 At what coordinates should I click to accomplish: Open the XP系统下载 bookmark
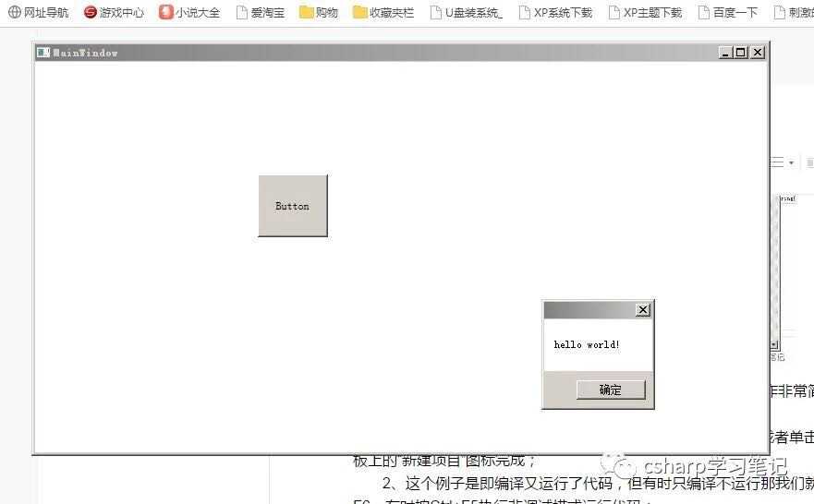click(x=556, y=12)
